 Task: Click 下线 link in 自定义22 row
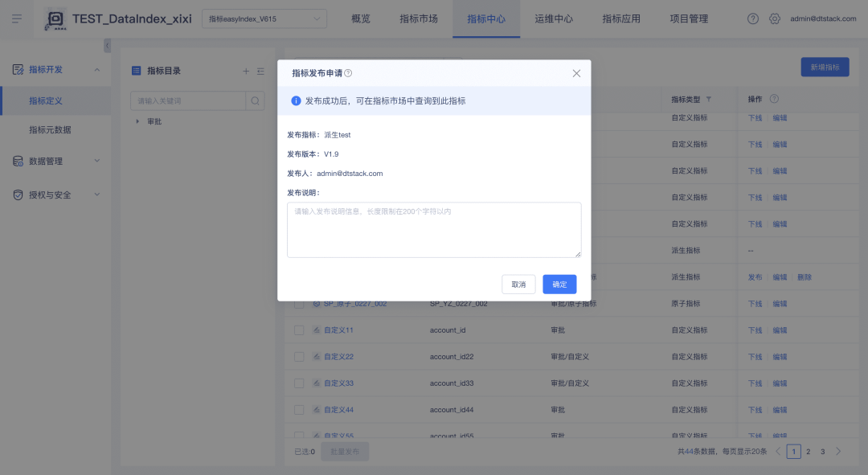[x=755, y=357]
